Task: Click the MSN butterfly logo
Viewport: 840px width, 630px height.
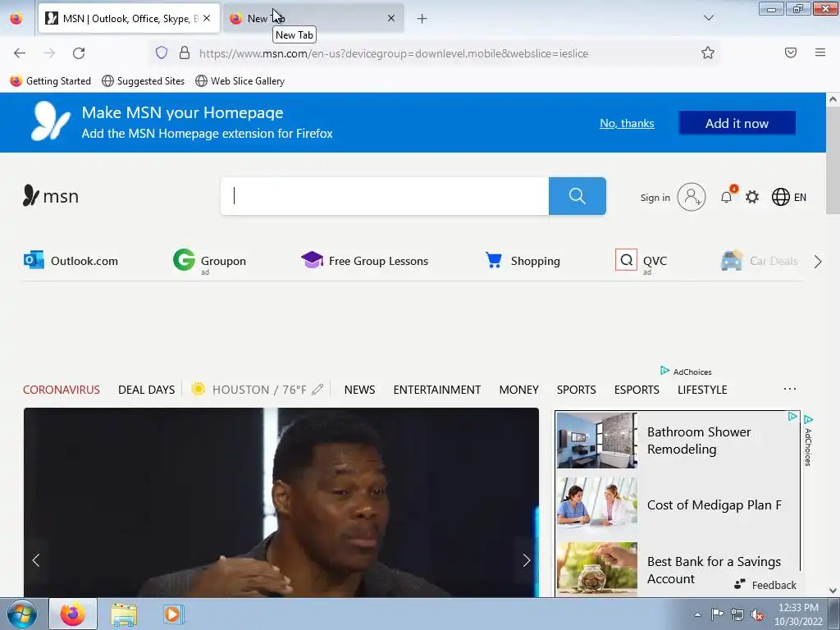Action: (x=51, y=196)
